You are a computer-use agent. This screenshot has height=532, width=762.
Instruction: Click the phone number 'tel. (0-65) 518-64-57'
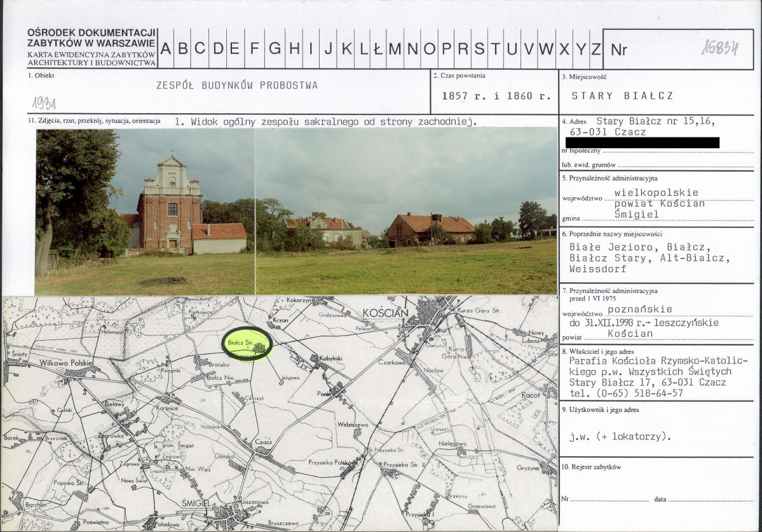click(626, 393)
